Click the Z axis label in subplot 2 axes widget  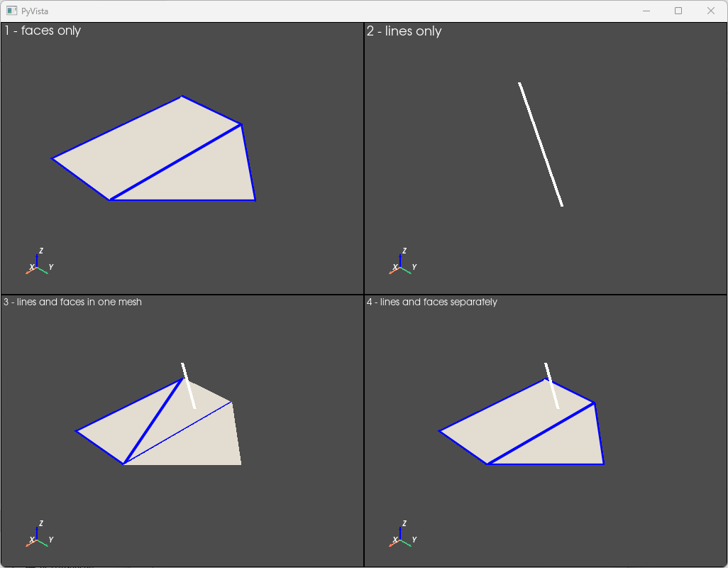tap(404, 251)
